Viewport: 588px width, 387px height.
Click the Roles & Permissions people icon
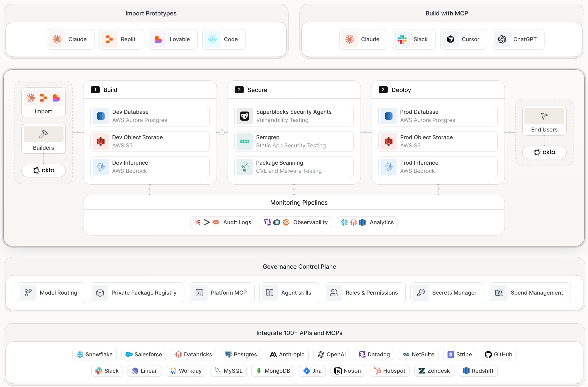(x=334, y=293)
